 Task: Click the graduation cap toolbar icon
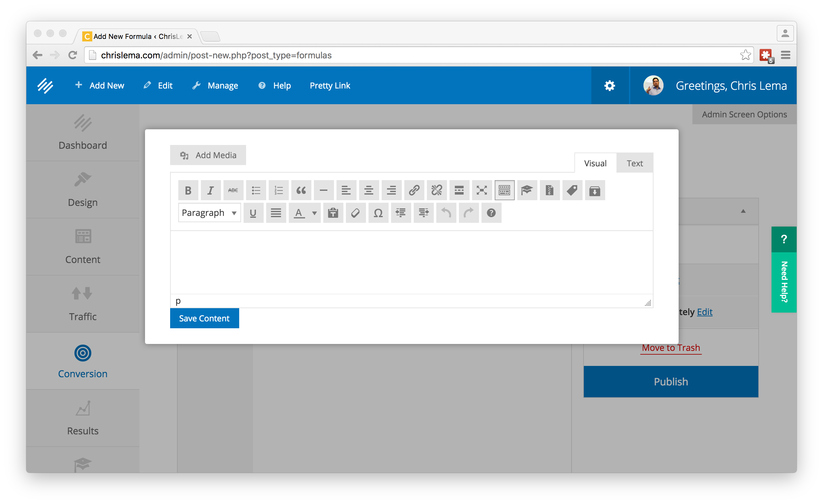click(x=527, y=190)
